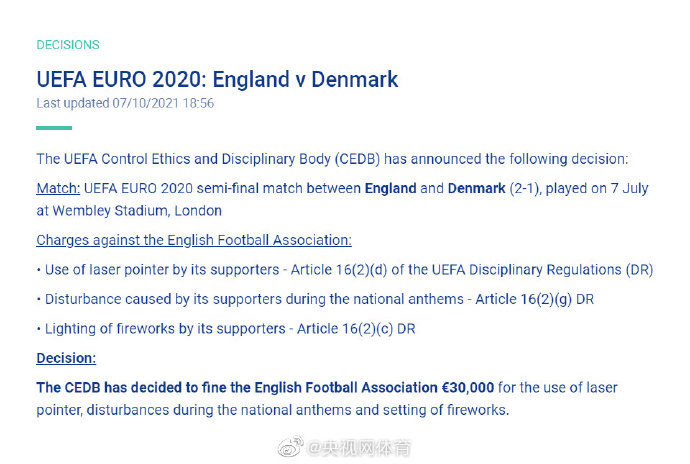Click the national anthems disturbance bullet line
The image size is (690, 464).
click(315, 299)
